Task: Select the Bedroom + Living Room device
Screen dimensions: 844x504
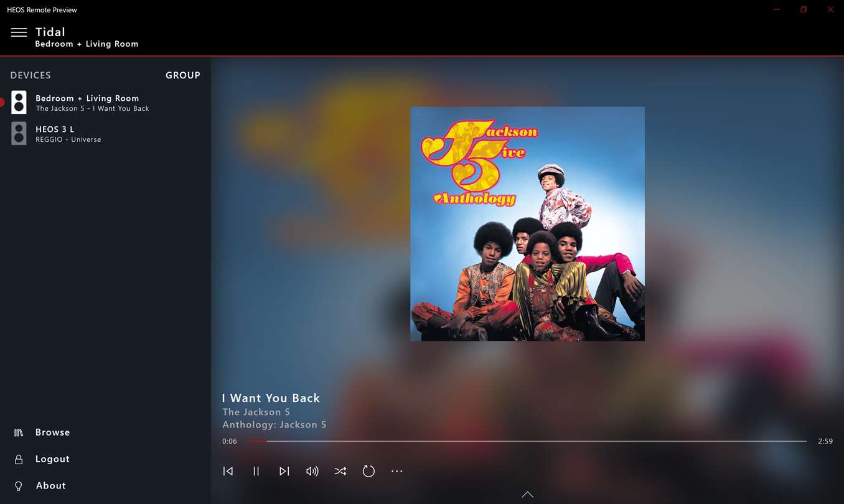Action: (106, 103)
